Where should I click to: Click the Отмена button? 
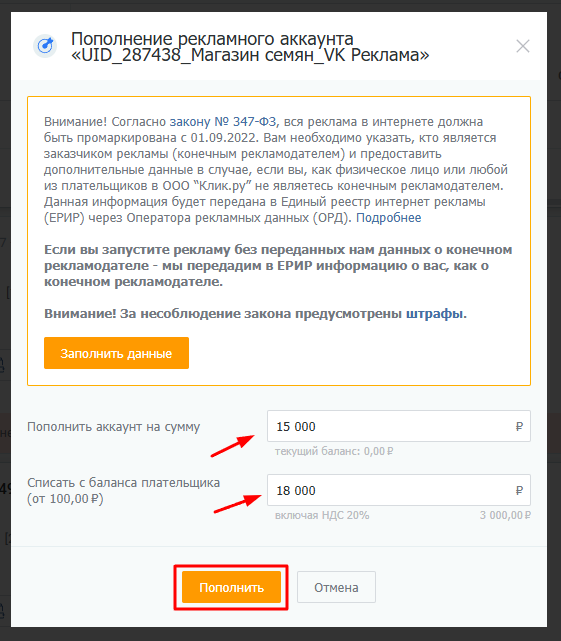pyautogui.click(x=336, y=587)
